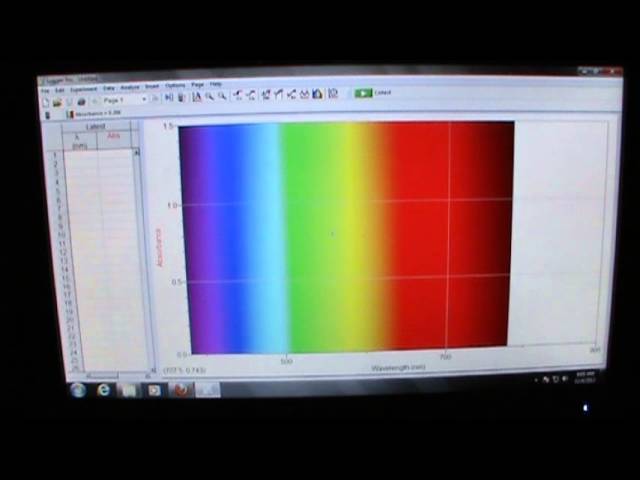Image resolution: width=640 pixels, height=480 pixels.
Task: Go to next page using arrow beside Page 1
Action: [155, 98]
